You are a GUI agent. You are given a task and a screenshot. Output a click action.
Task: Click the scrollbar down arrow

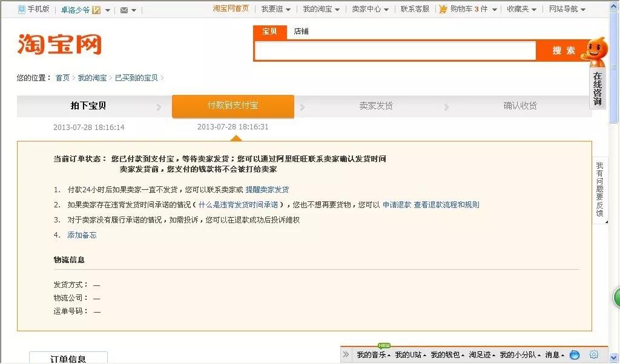[614, 357]
